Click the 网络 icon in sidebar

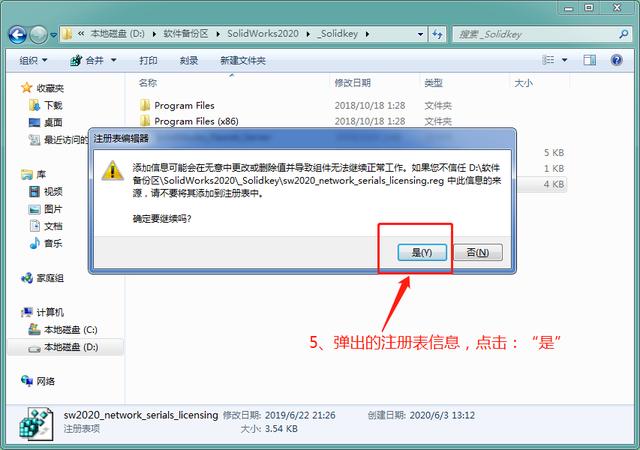coord(27,381)
